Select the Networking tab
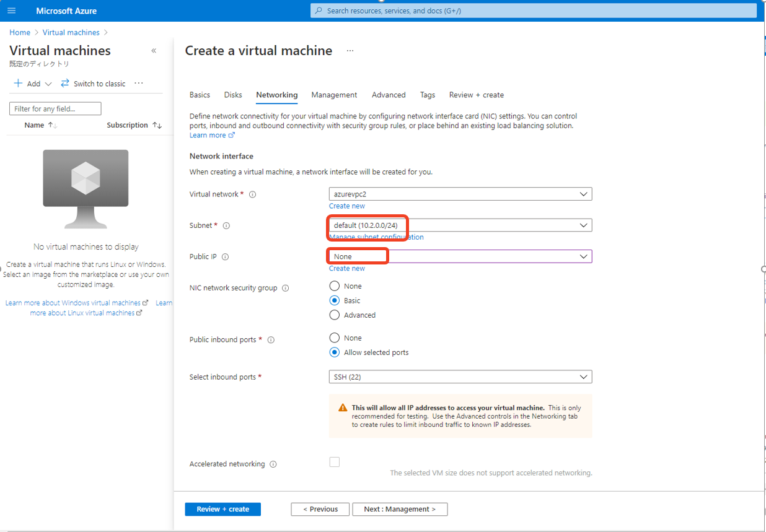This screenshot has width=766, height=532. [x=277, y=95]
